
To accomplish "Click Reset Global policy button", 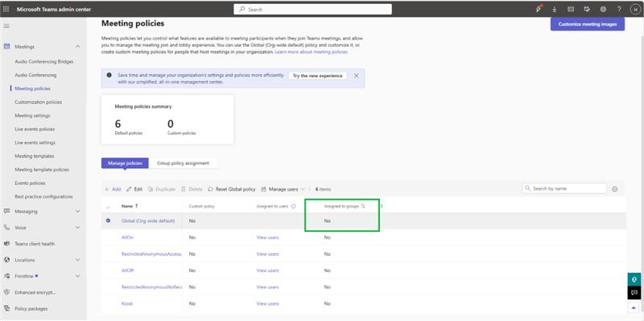I will [x=232, y=189].
